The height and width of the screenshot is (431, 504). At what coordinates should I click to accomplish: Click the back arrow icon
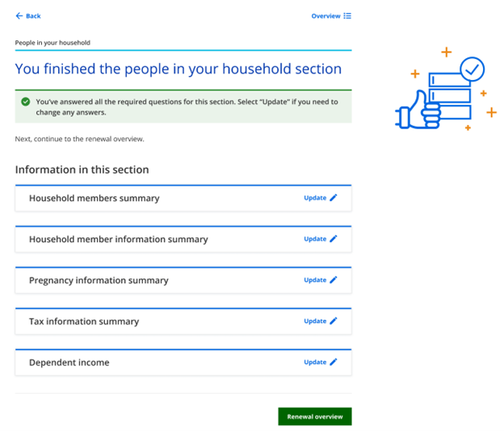[x=19, y=16]
